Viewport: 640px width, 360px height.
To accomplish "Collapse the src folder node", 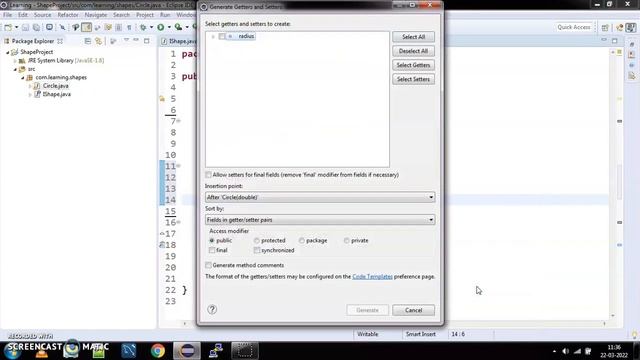I will (x=15, y=69).
